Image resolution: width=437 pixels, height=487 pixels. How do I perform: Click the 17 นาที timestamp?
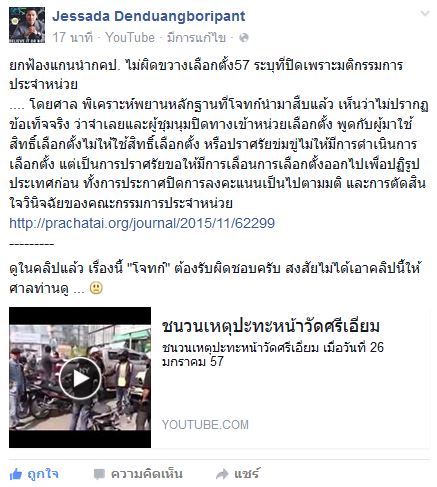click(x=73, y=38)
